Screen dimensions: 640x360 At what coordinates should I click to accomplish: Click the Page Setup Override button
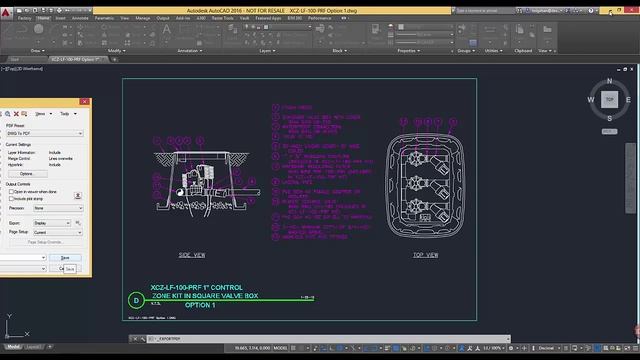(x=45, y=242)
